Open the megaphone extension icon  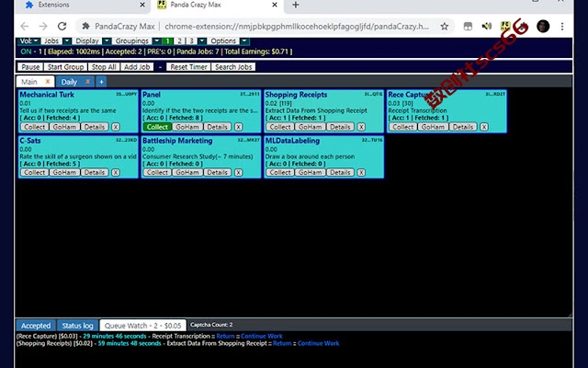(x=487, y=27)
